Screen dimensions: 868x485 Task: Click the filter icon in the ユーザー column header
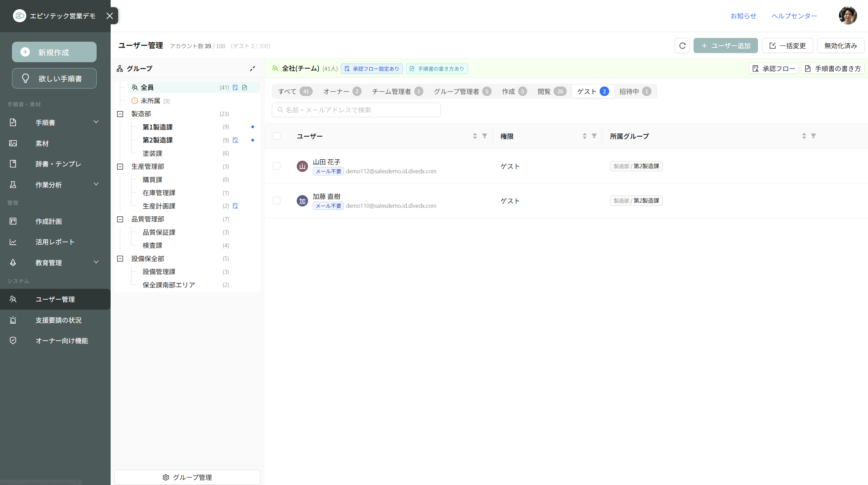(485, 136)
